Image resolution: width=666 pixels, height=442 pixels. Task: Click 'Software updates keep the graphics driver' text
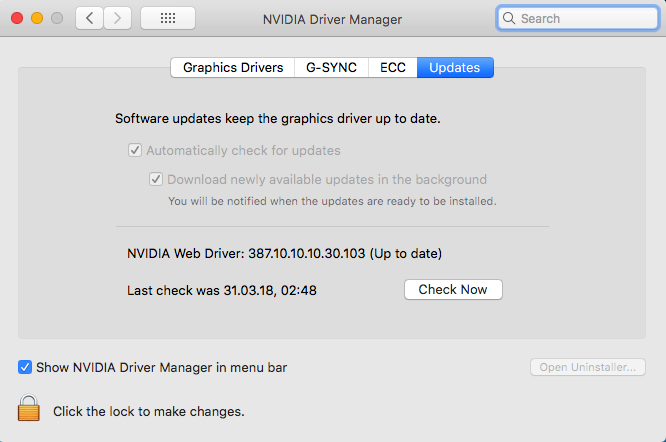[278, 118]
